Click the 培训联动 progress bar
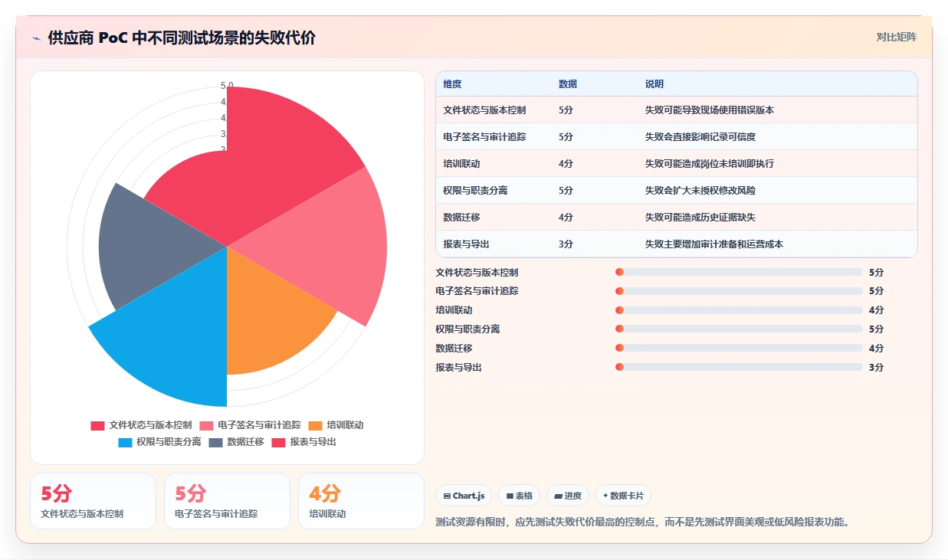 739,310
